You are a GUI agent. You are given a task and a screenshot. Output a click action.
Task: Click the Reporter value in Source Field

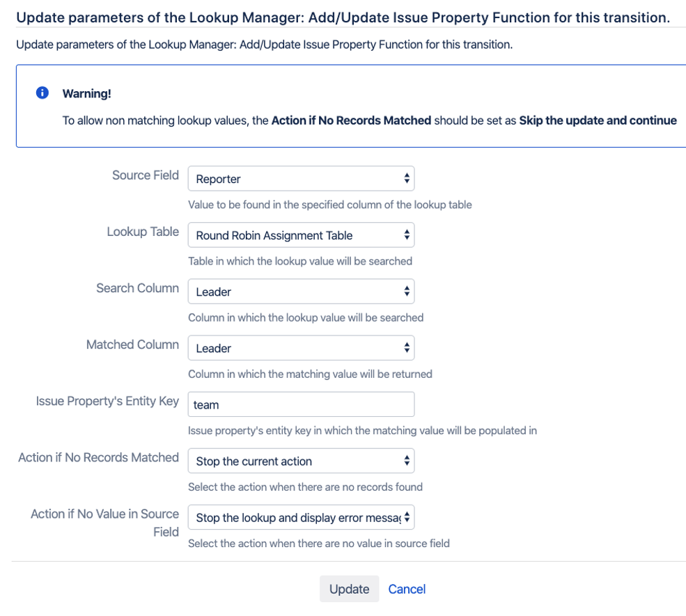pos(216,179)
